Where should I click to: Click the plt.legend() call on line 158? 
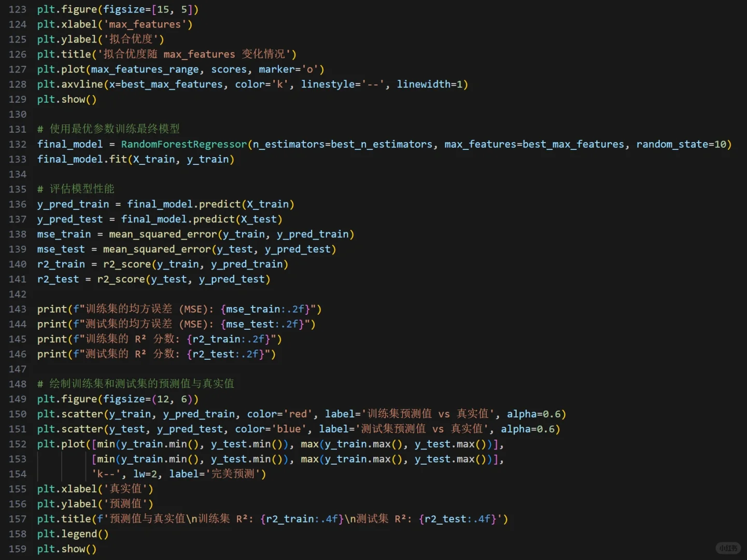[72, 534]
